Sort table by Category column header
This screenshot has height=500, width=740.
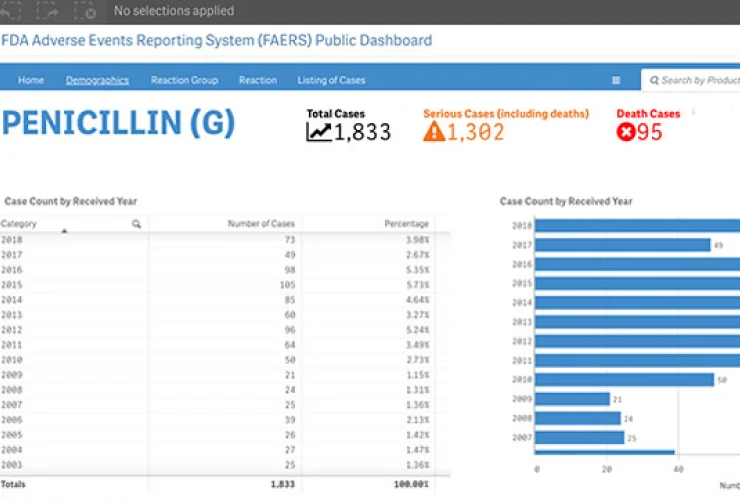pyautogui.click(x=19, y=224)
